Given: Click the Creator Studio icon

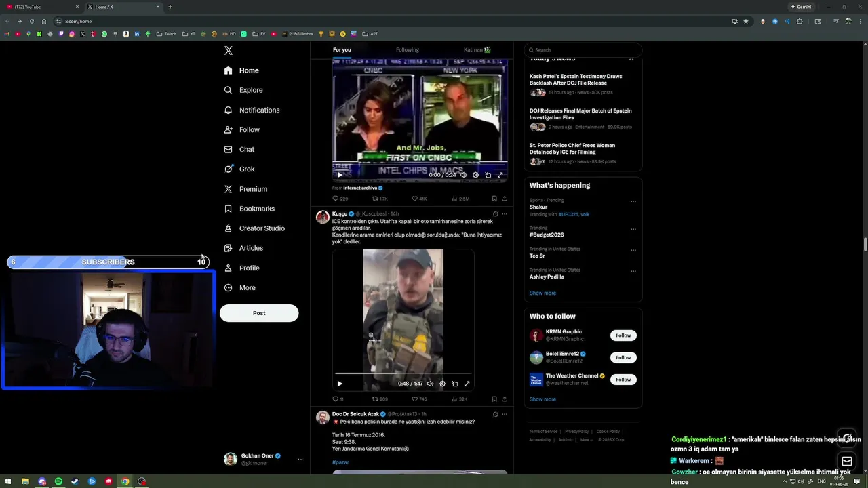Looking at the screenshot, I should [229, 228].
